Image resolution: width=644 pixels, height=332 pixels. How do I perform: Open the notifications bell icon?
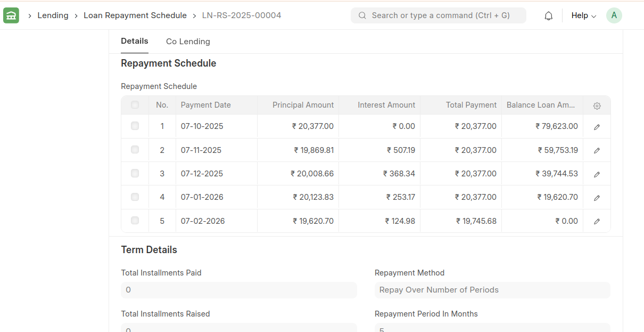[549, 16]
